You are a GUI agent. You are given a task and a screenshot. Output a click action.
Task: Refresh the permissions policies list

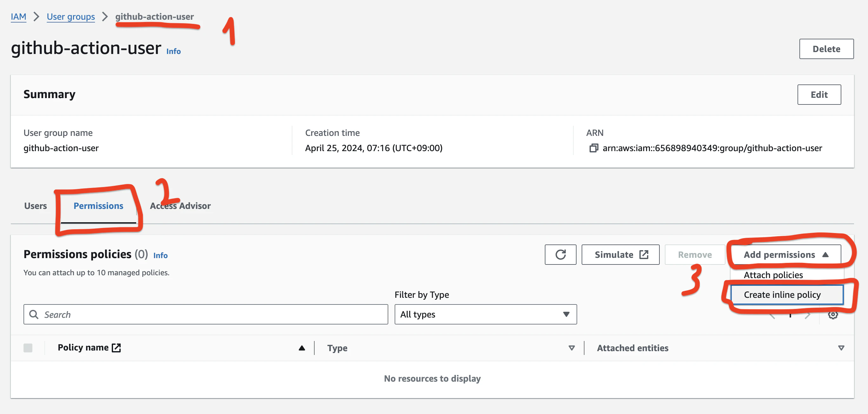[x=560, y=255]
